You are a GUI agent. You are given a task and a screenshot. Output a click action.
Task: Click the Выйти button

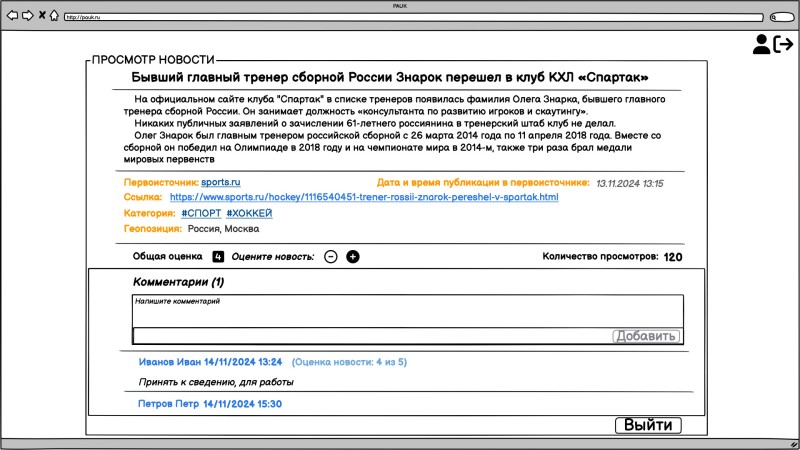(x=648, y=425)
